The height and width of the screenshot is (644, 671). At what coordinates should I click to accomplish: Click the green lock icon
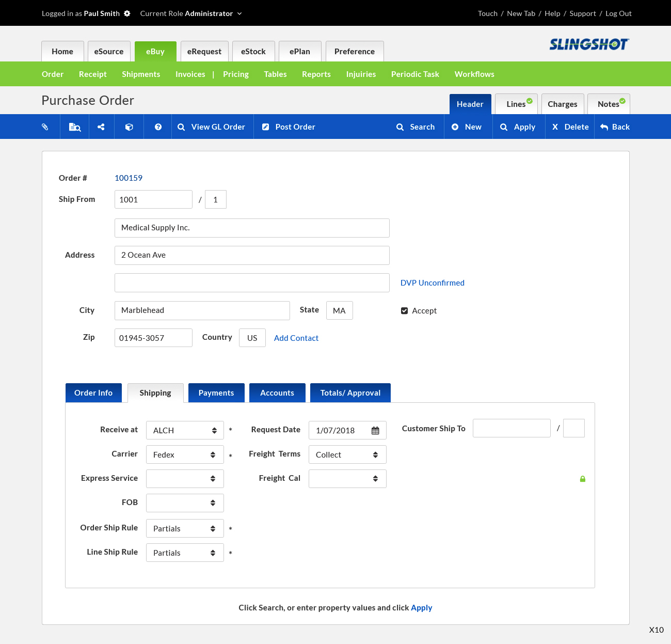click(583, 479)
